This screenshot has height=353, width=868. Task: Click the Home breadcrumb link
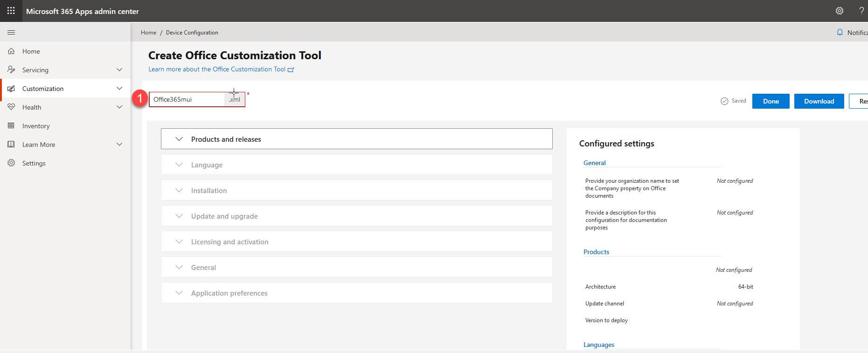[148, 33]
